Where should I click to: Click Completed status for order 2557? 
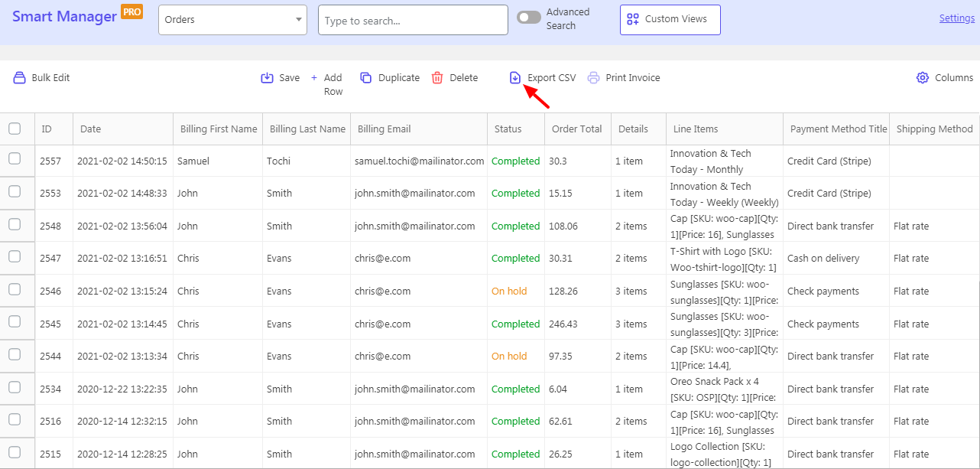pos(515,161)
